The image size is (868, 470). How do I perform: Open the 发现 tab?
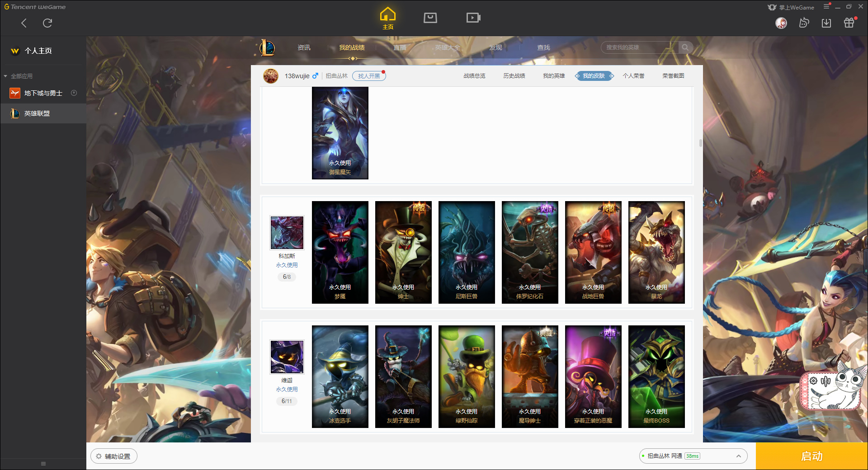click(496, 47)
